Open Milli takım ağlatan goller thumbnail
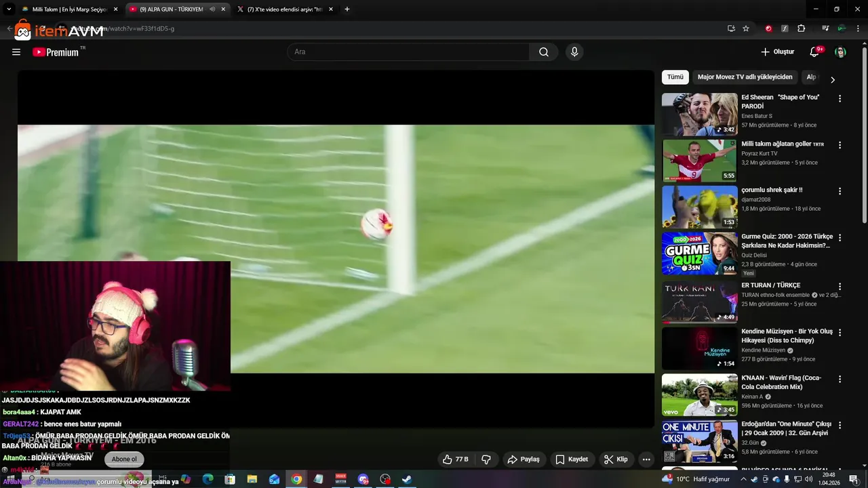868x488 pixels. pyautogui.click(x=699, y=161)
